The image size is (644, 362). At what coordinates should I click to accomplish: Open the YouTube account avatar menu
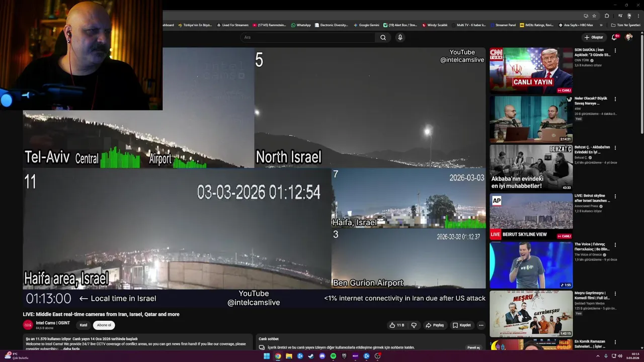(x=628, y=37)
